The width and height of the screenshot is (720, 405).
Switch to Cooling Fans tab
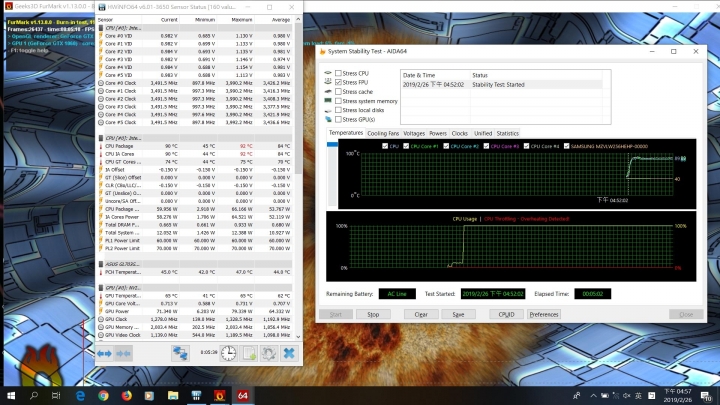[383, 133]
